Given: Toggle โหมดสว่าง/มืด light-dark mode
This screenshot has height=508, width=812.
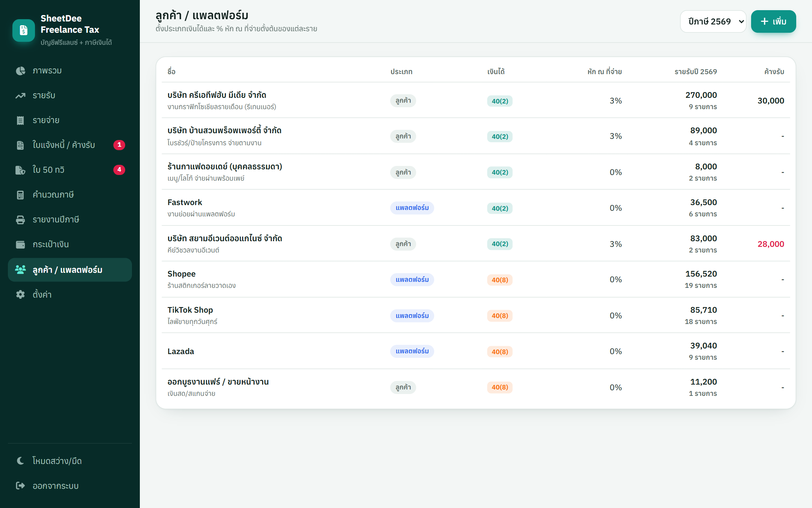Looking at the screenshot, I should tap(70, 461).
